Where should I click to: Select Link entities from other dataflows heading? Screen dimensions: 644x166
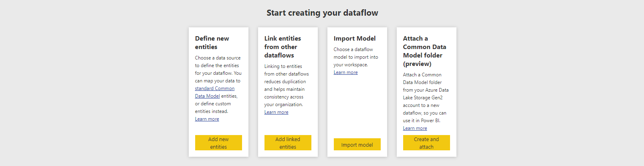283,47
